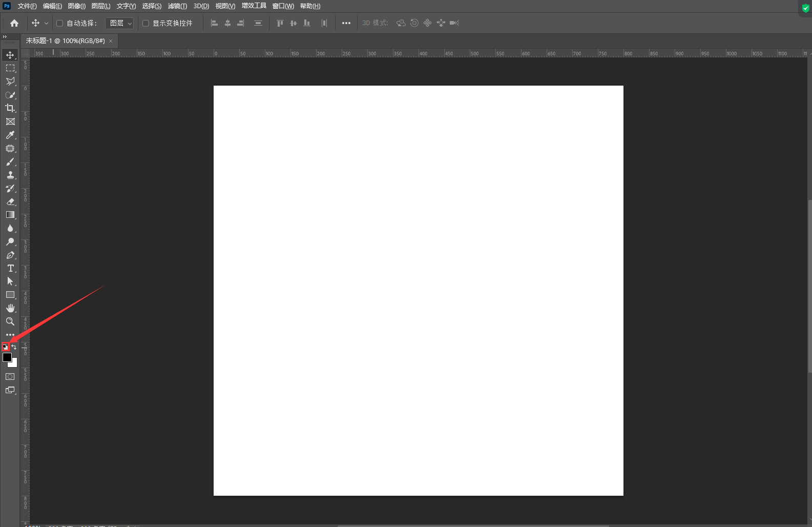This screenshot has width=812, height=527.
Task: Switch to the 未标题-1 document tab
Action: coord(66,41)
